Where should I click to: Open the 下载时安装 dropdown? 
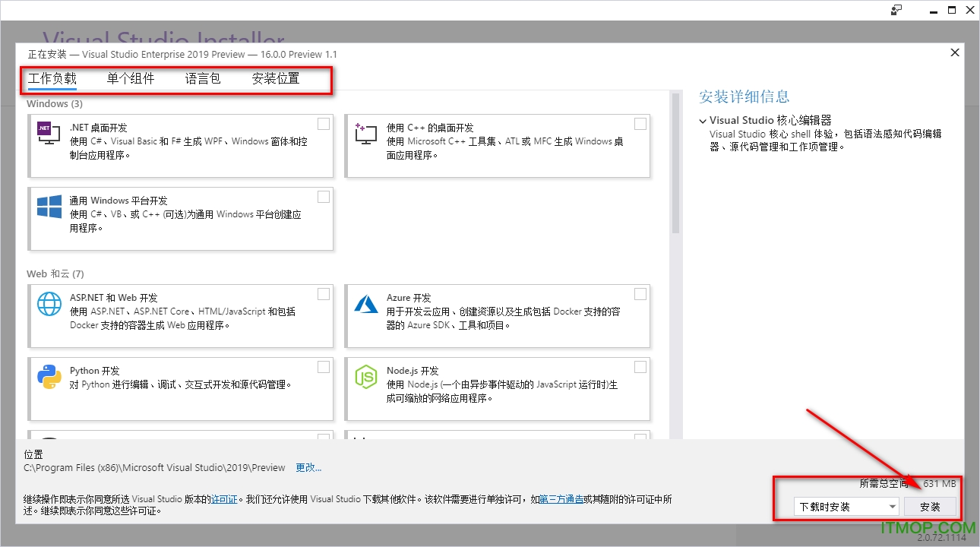coord(846,507)
